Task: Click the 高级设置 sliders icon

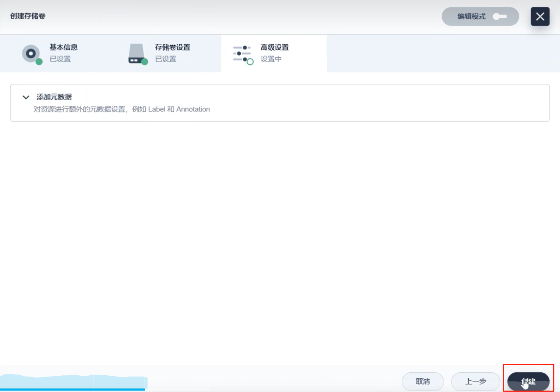Action: coord(243,54)
